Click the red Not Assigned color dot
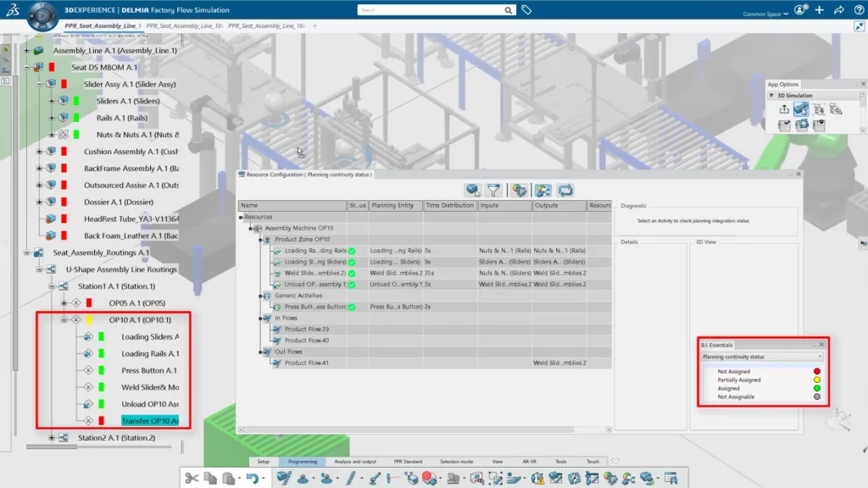The width and height of the screenshot is (868, 488). click(x=816, y=371)
